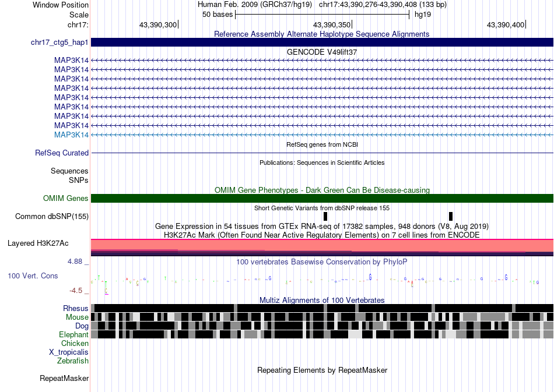The height and width of the screenshot is (392, 554).
Task: Click the X_tropicalis species label
Action: click(69, 352)
